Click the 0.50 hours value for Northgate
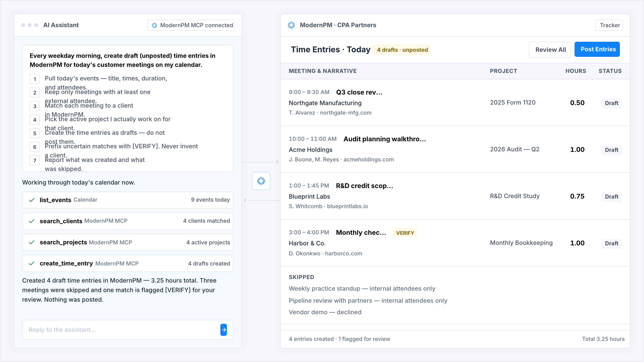This screenshot has height=362, width=644. pos(577,103)
